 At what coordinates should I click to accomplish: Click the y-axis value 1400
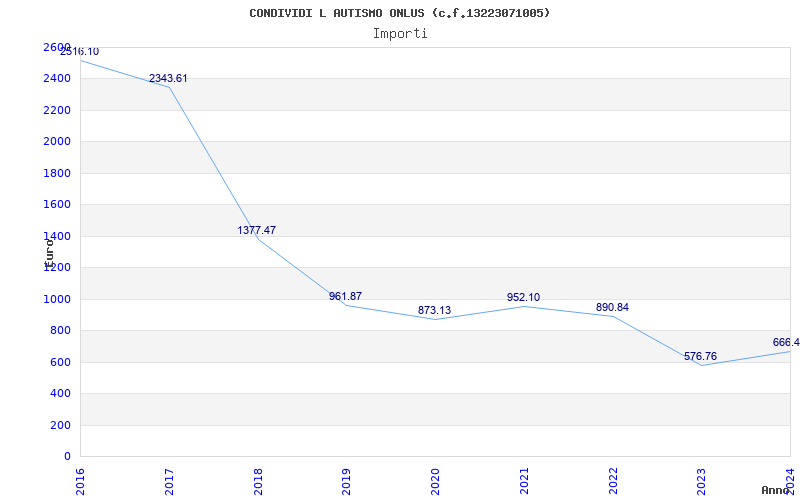tap(57, 236)
